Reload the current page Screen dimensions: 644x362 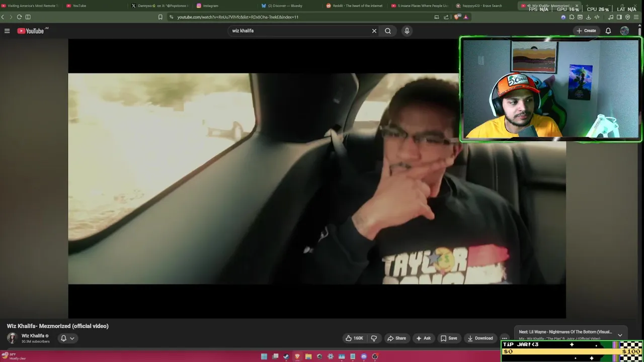pos(19,17)
